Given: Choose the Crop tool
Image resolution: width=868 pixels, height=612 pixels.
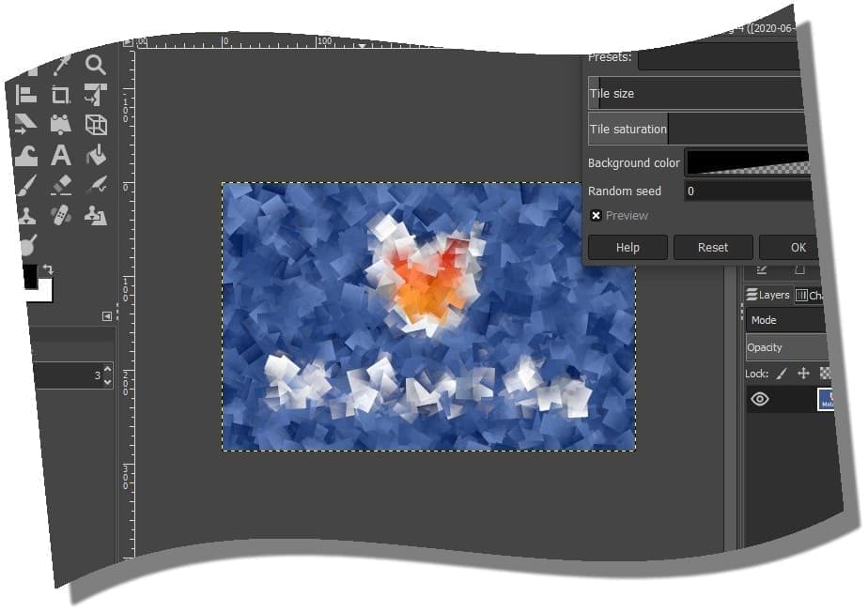Looking at the screenshot, I should coord(61,94).
